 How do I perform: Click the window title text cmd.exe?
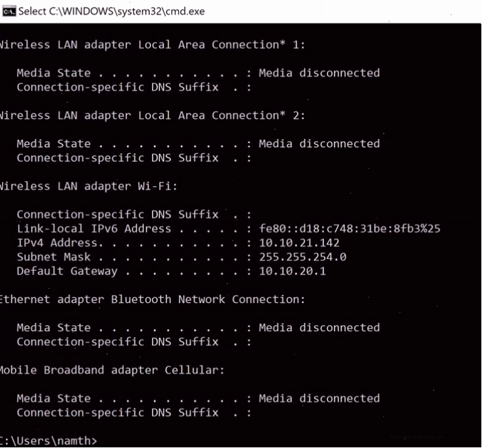[112, 11]
